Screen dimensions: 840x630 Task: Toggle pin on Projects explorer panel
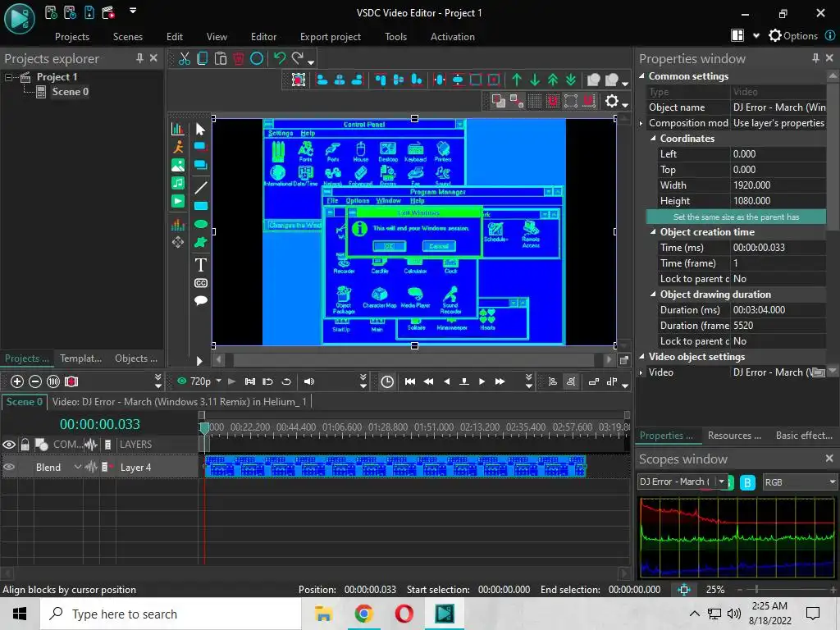pos(139,58)
